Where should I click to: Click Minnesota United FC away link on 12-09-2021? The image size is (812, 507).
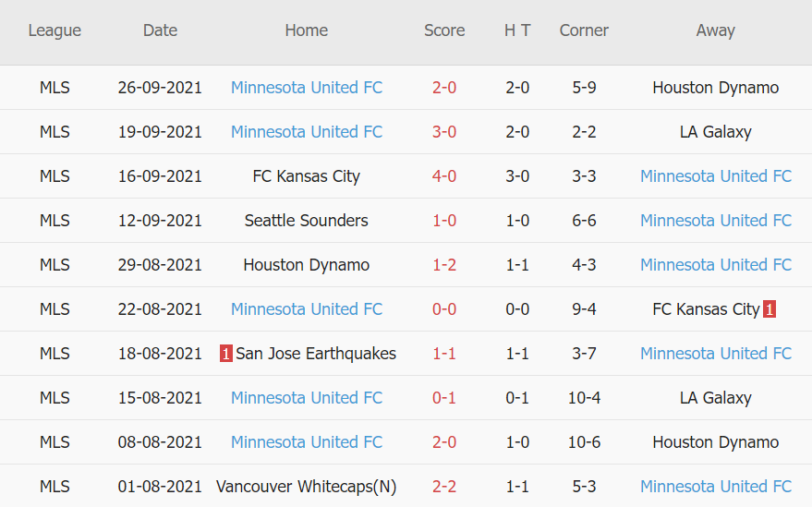coord(716,221)
